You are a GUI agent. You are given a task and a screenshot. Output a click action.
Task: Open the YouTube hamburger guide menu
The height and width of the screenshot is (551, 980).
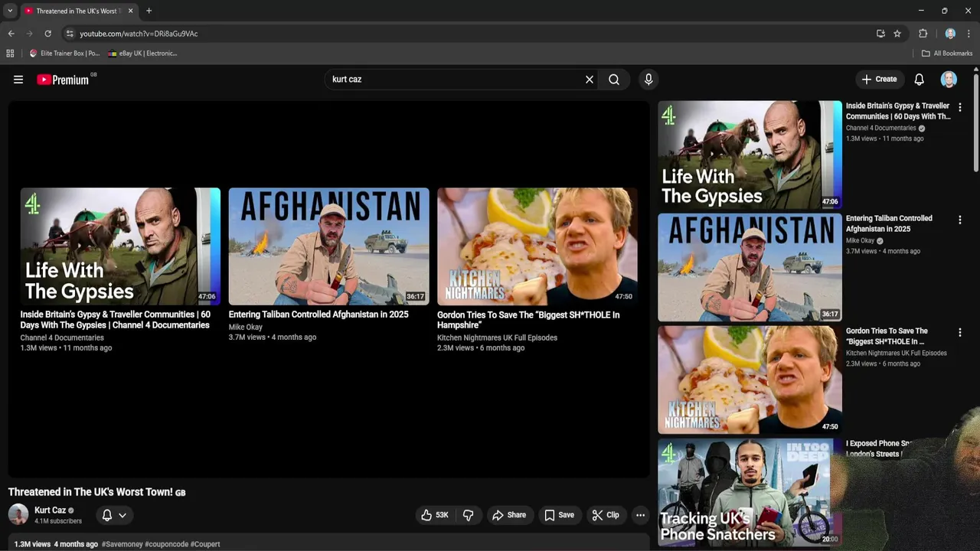[x=18, y=80]
